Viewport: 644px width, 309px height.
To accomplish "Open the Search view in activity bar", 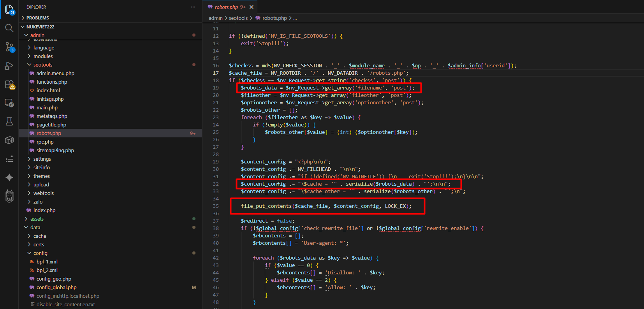I will (9, 28).
